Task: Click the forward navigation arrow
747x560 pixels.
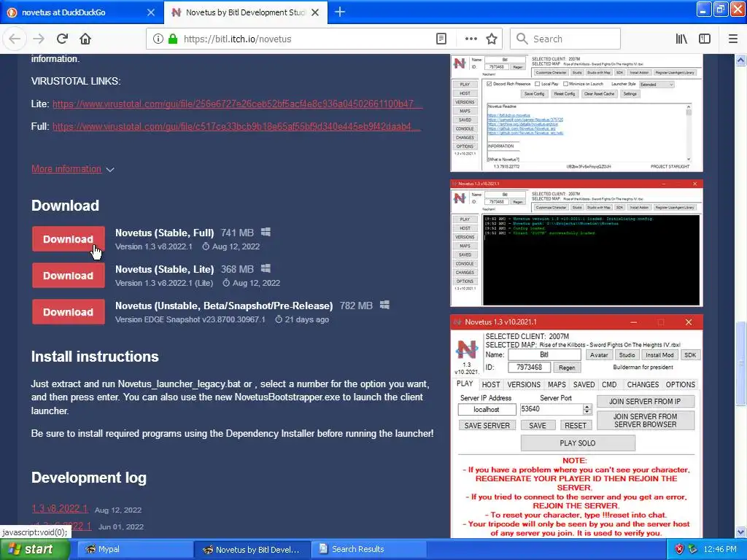Action: [x=39, y=39]
